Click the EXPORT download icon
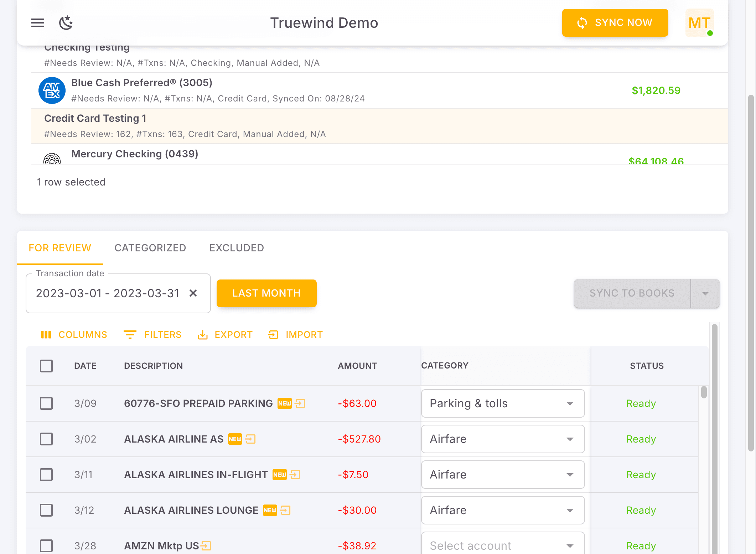Screen dimensions: 756x554 click(203, 335)
